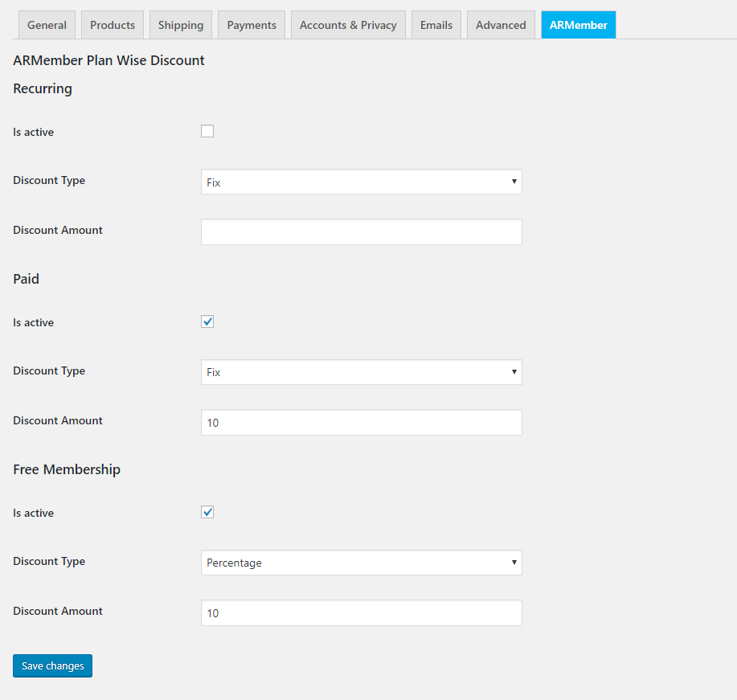Uncheck the Paid Is active checkbox
This screenshot has width=737, height=700.
[x=207, y=321]
